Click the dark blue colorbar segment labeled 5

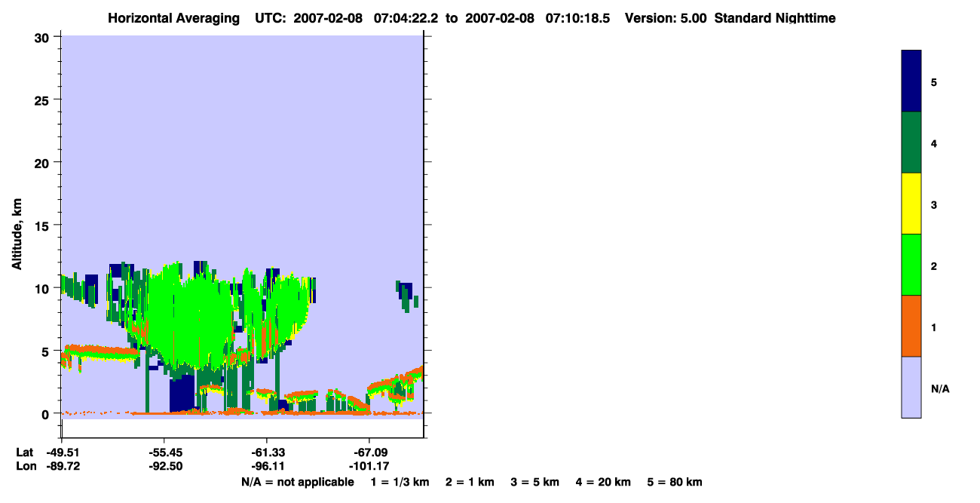911,81
